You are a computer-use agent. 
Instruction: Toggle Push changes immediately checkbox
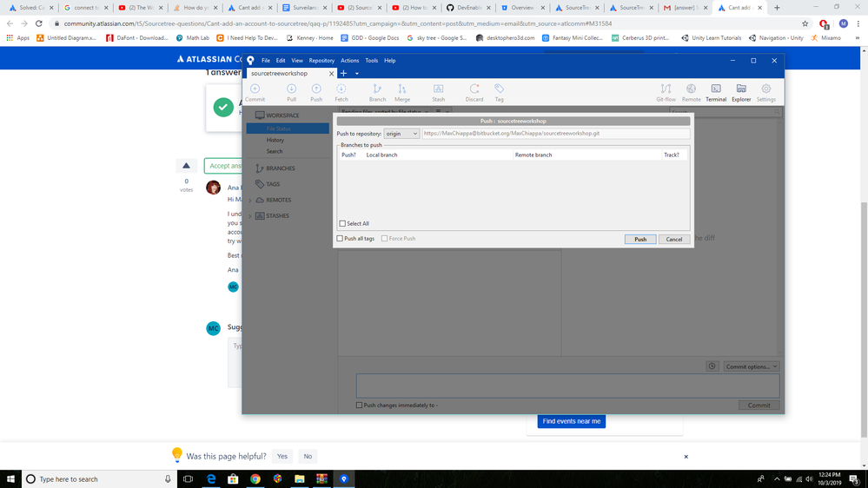coord(359,405)
